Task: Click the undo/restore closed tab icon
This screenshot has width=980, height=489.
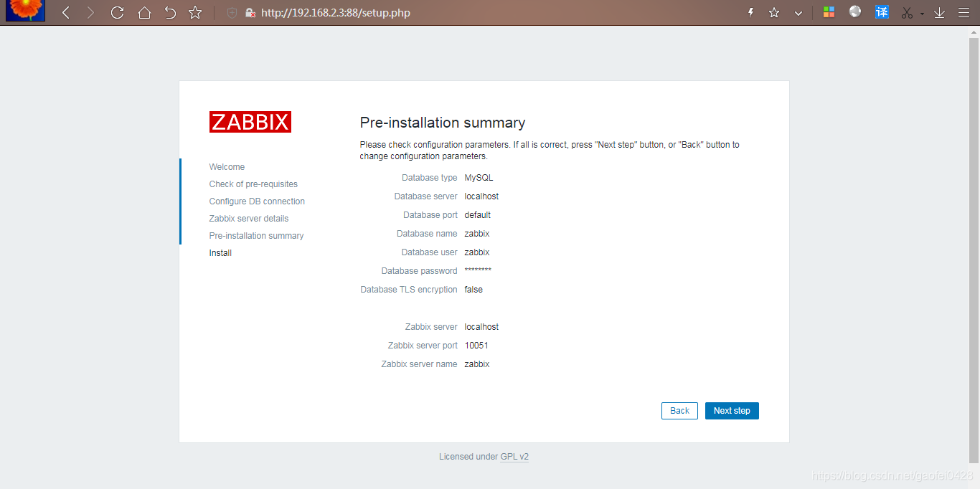Action: pyautogui.click(x=169, y=12)
